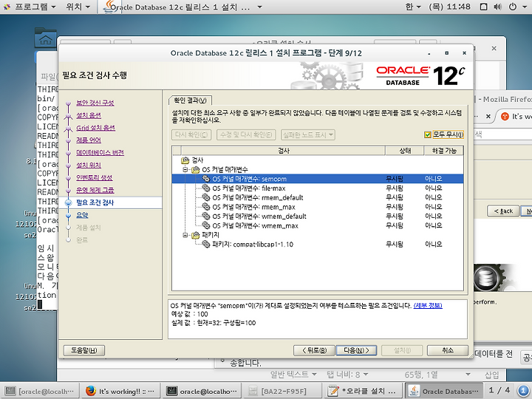Click the 다음(N) > next button
The width and height of the screenshot is (532, 399).
coord(356,350)
